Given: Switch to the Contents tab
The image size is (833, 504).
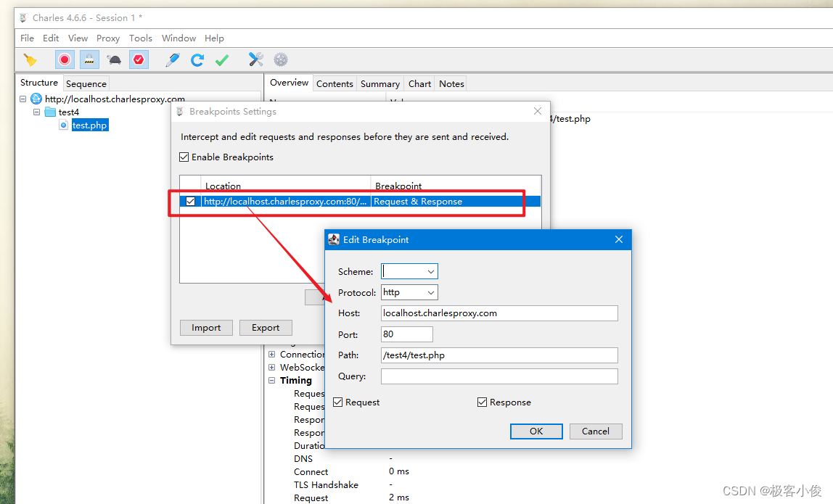Looking at the screenshot, I should click(x=335, y=83).
